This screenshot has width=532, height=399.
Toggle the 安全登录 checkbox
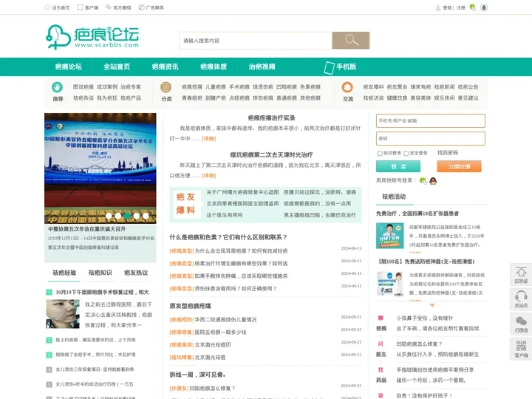(x=406, y=154)
